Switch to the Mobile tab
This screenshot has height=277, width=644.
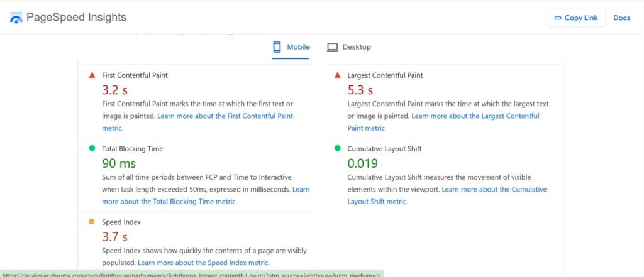point(291,47)
